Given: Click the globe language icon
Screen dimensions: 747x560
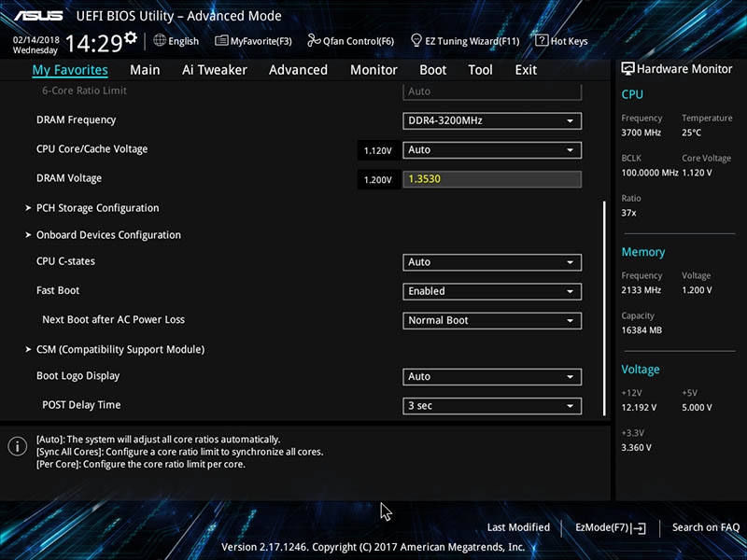Looking at the screenshot, I should [x=160, y=40].
